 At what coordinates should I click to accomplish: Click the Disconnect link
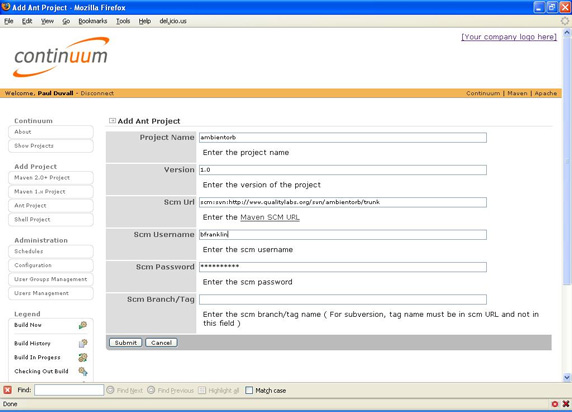[97, 93]
